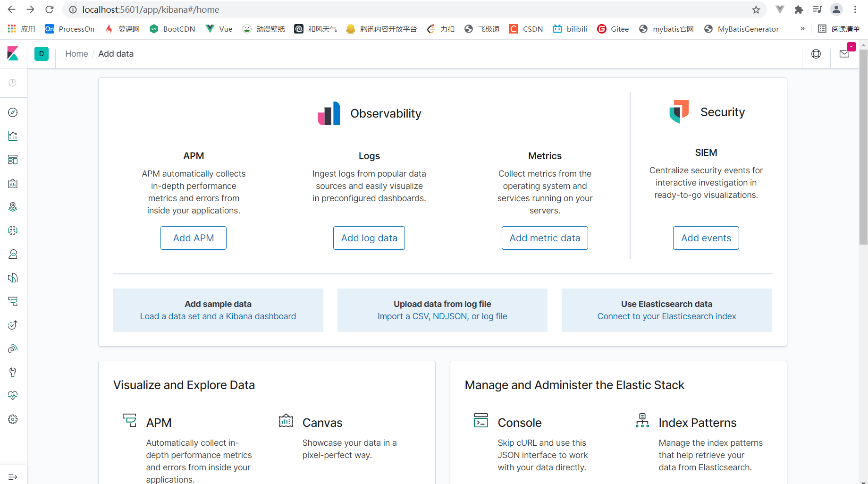Open the Canvas card
868x484 pixels.
pyautogui.click(x=322, y=423)
